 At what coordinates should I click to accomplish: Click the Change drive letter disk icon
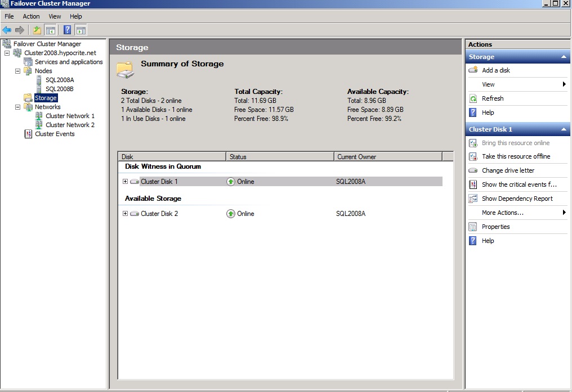(x=473, y=170)
